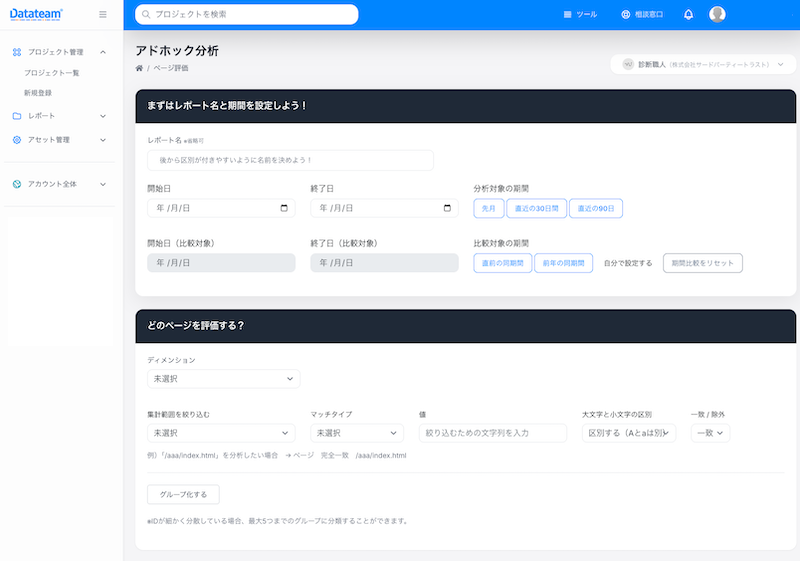Expand the レポート menu section
The image size is (800, 561).
pos(103,116)
